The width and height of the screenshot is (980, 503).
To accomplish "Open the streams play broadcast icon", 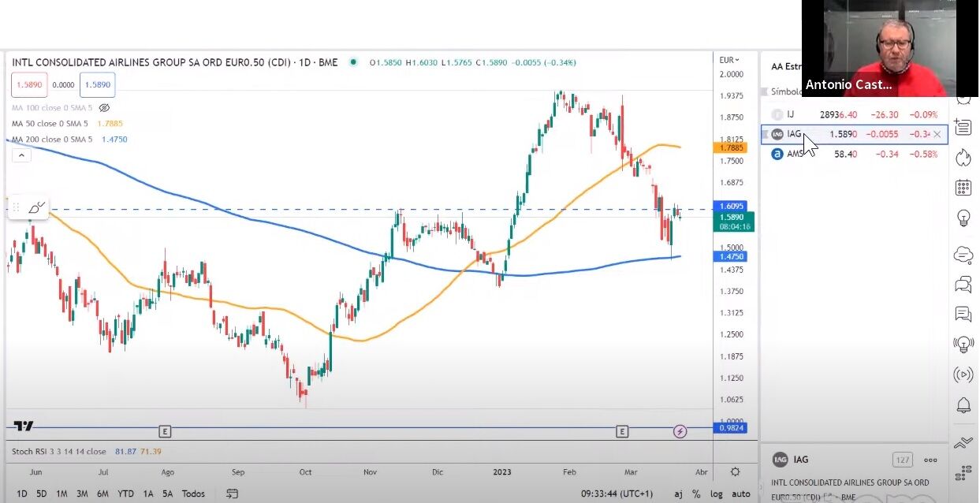I will click(963, 374).
